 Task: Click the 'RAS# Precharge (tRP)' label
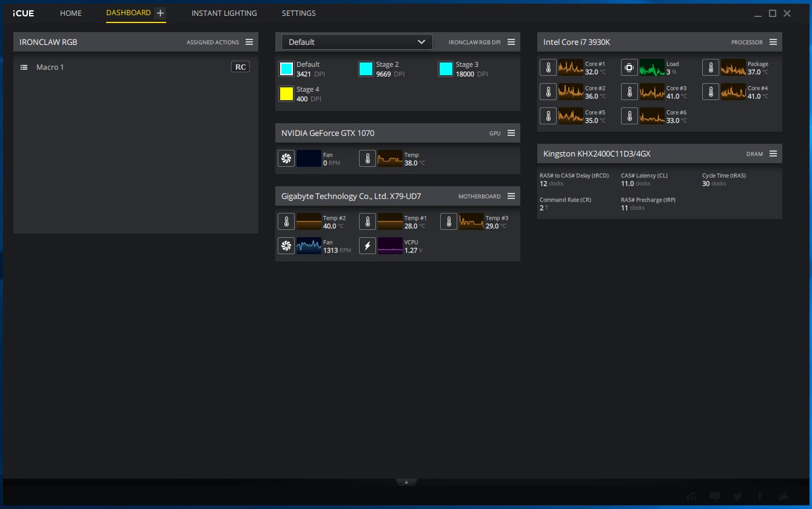coord(648,200)
